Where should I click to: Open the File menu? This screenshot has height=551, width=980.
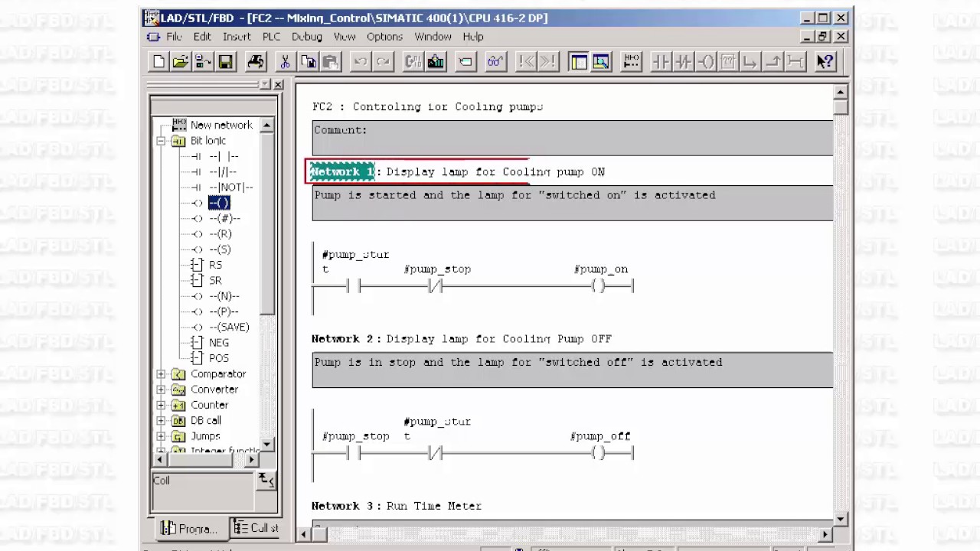(174, 37)
